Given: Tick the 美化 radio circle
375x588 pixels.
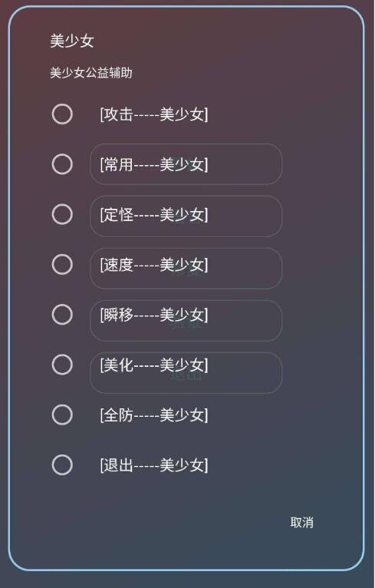Looking at the screenshot, I should coord(62,365).
